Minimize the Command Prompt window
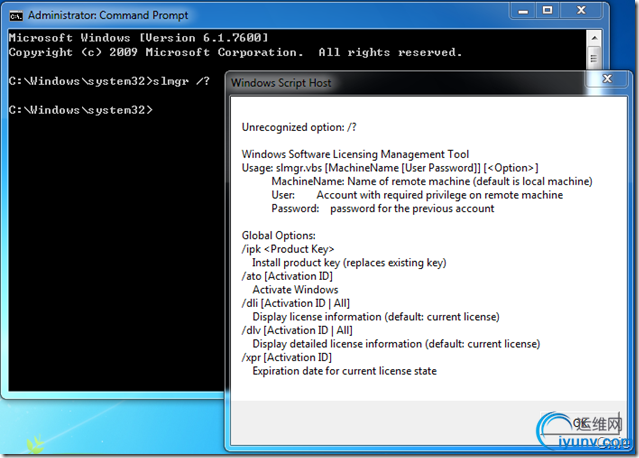 pos(523,11)
